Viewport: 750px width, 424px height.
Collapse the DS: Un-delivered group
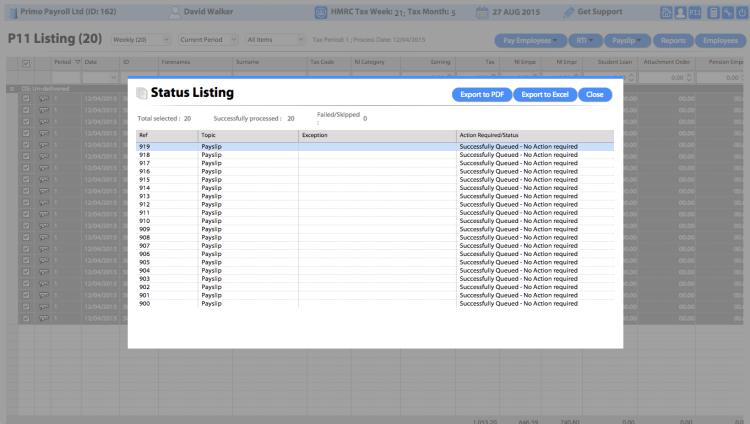12,89
